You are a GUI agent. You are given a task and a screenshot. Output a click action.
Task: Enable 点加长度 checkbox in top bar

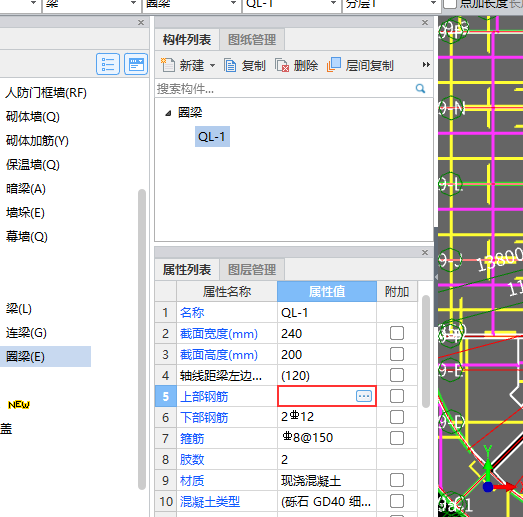pos(449,4)
